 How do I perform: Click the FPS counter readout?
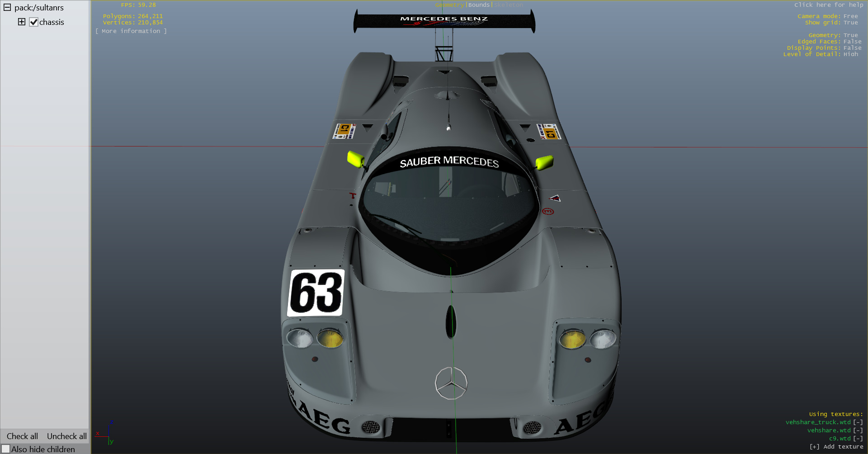pyautogui.click(x=138, y=5)
